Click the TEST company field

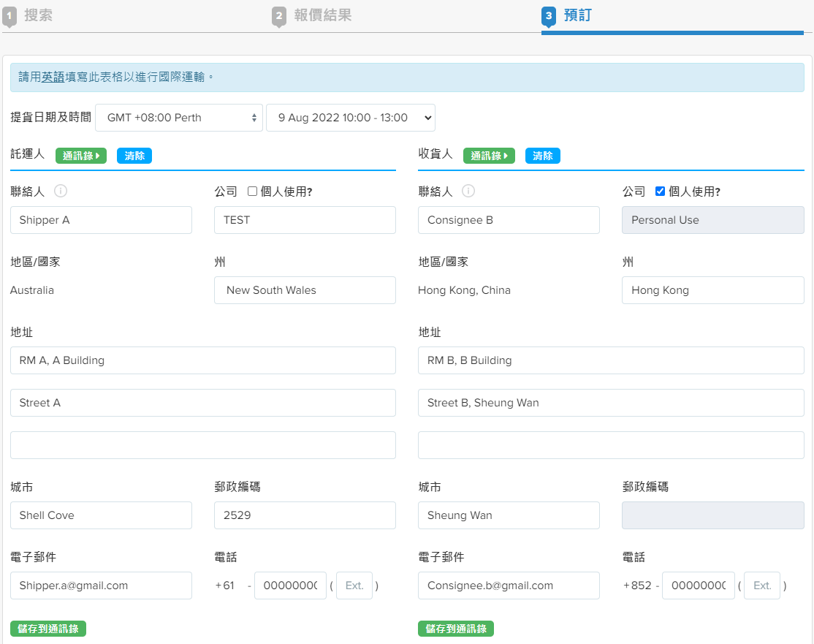[305, 220]
